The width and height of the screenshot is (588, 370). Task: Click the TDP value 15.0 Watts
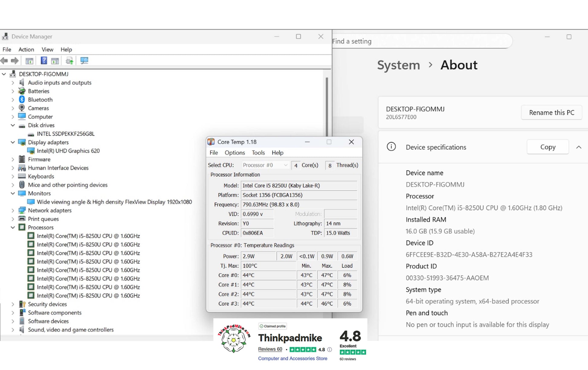point(341,233)
